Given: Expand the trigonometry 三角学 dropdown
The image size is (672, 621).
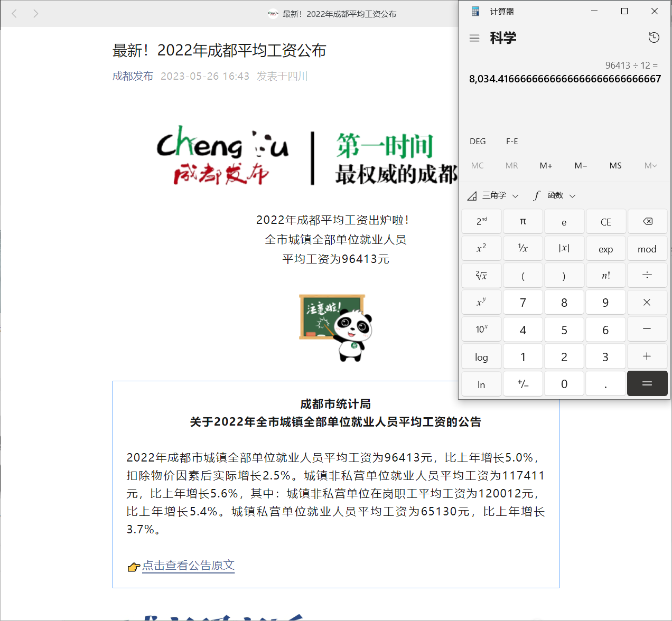Looking at the screenshot, I should coord(493,196).
